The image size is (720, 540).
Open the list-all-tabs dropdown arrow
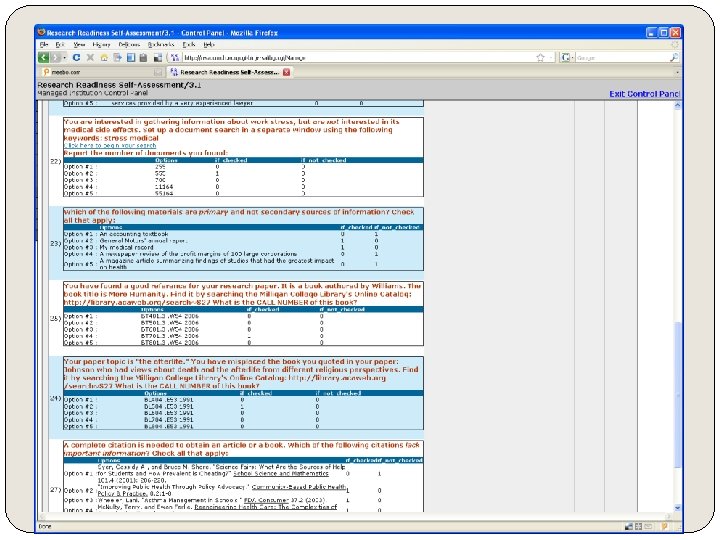coord(677,72)
